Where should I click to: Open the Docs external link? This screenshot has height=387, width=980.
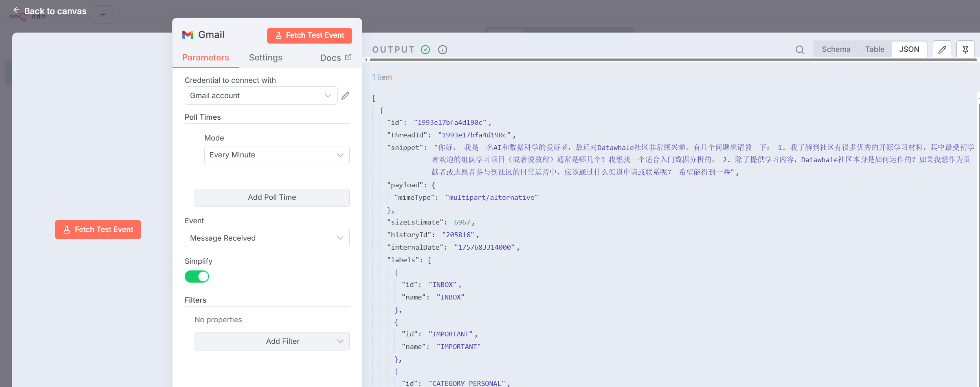point(336,58)
